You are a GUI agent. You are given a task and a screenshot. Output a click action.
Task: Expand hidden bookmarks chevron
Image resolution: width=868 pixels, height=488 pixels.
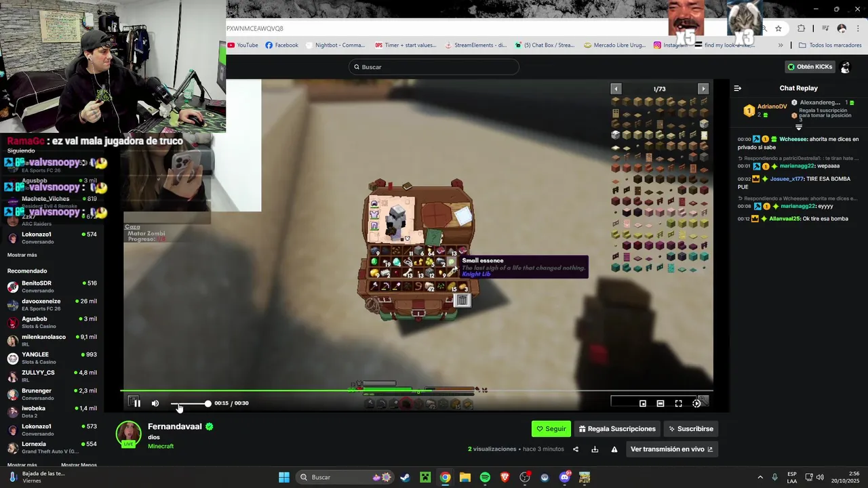tap(781, 45)
